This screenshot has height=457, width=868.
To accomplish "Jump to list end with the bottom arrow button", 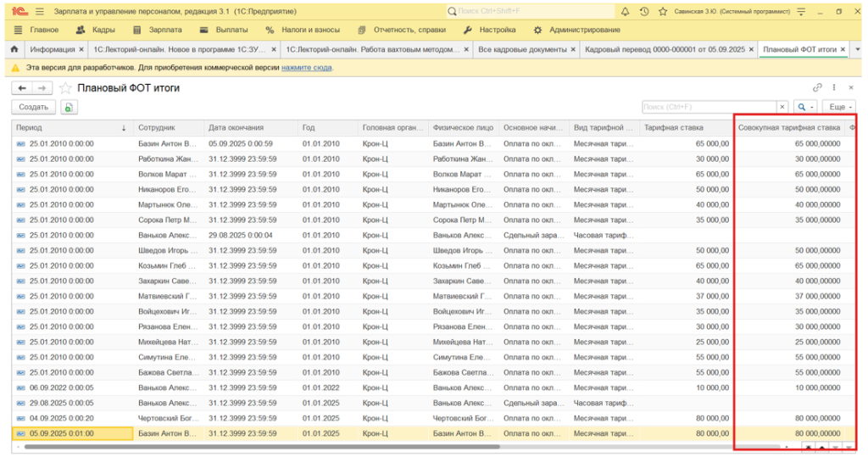I will click(848, 447).
